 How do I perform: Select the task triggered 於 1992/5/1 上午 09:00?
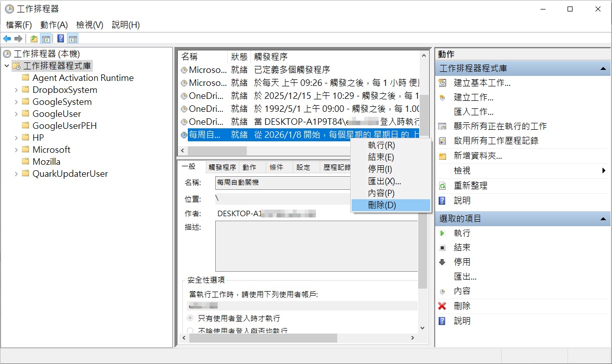tap(299, 109)
